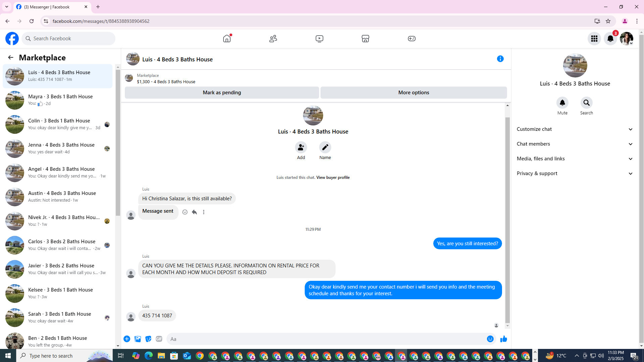The image size is (644, 362).
Task: Open the Facebook Home tab
Action: [227, 39]
